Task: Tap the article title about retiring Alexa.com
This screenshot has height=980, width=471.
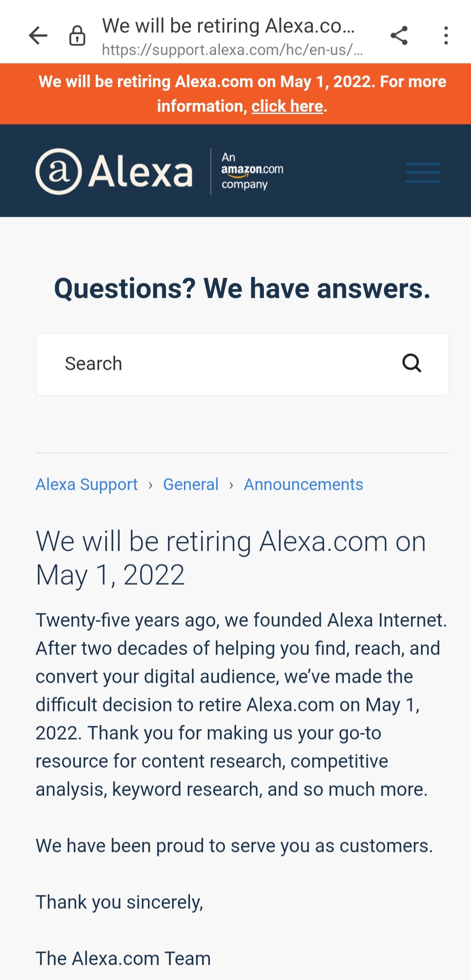Action: point(230,558)
